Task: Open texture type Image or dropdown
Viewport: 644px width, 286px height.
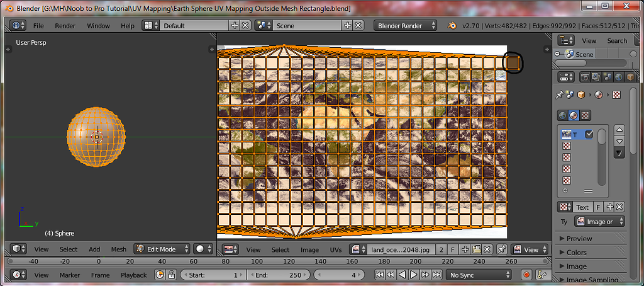Action: click(599, 221)
